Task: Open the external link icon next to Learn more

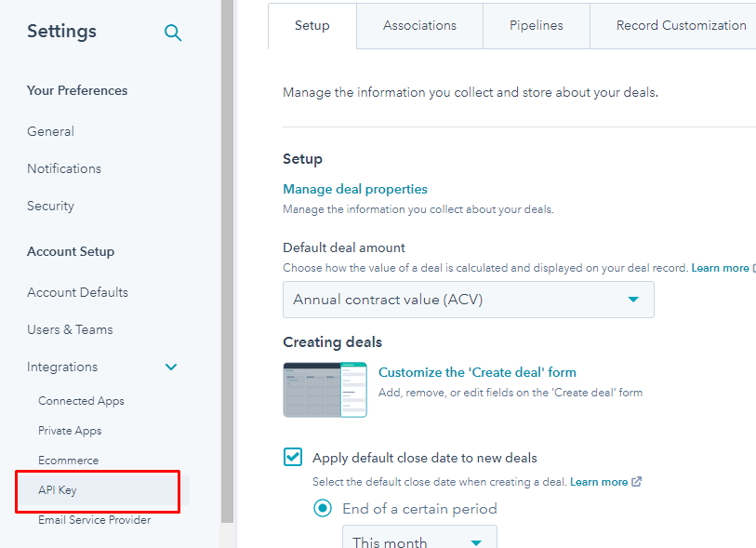Action: coord(636,482)
